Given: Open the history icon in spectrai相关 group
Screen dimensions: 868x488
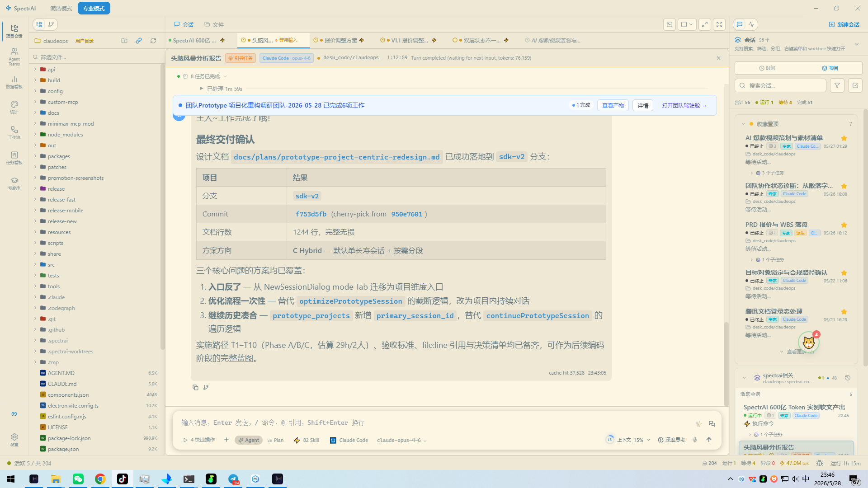Looking at the screenshot, I should [848, 378].
